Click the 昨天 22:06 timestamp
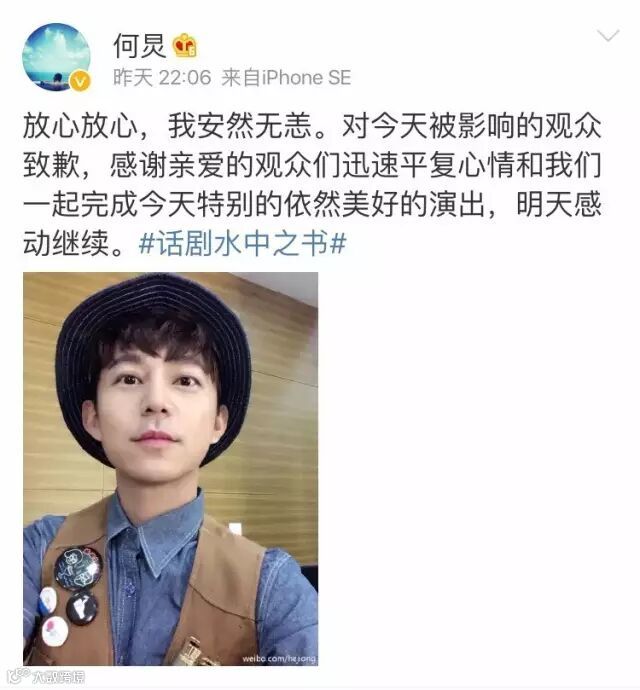The width and height of the screenshot is (640, 690). (162, 77)
